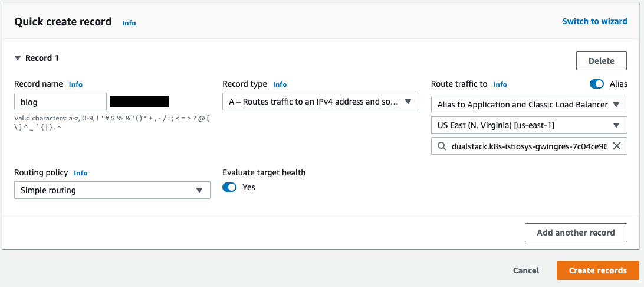Click Add another record button

pos(576,233)
